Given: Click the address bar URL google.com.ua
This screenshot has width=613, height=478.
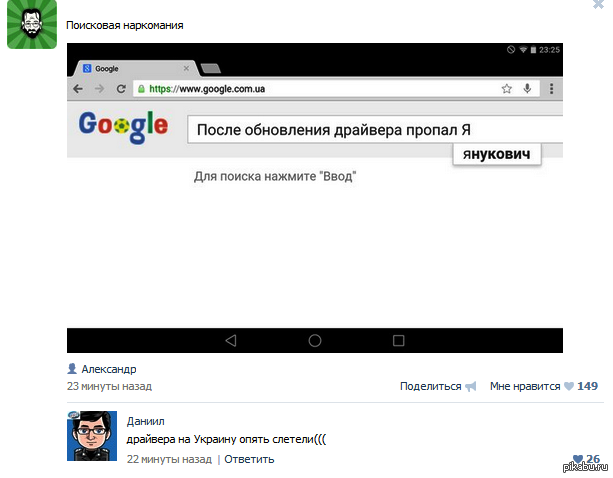Looking at the screenshot, I should pyautogui.click(x=207, y=89).
